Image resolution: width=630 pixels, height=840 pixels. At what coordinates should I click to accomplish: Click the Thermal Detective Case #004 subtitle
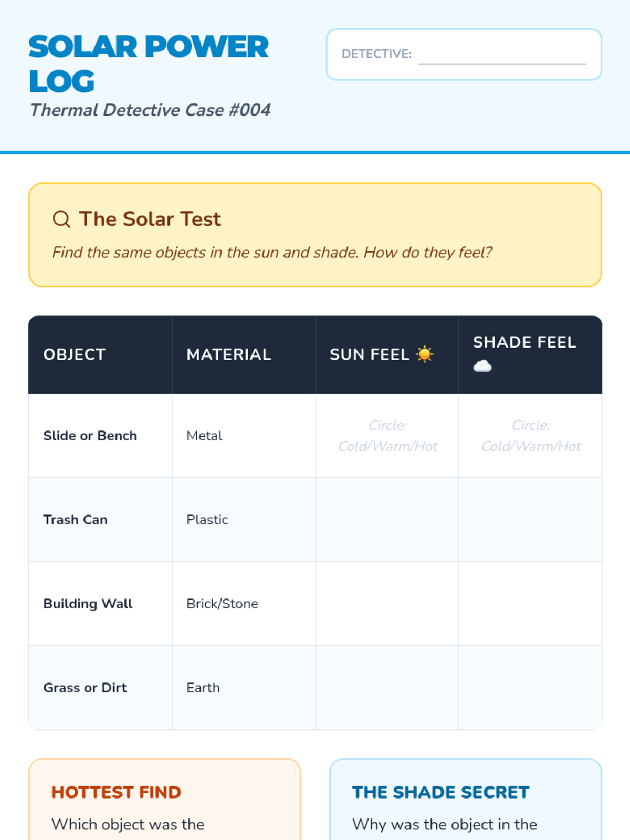(150, 110)
